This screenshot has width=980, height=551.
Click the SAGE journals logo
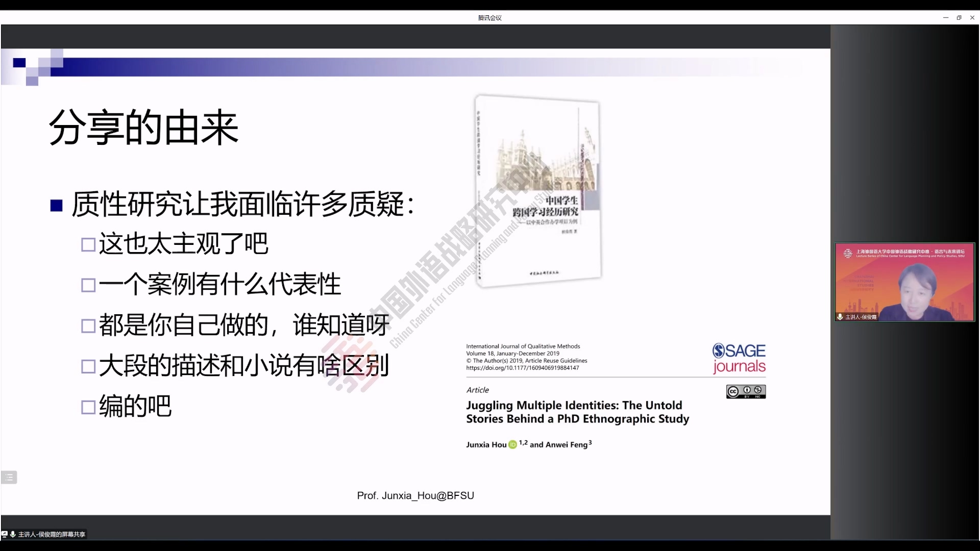point(739,358)
